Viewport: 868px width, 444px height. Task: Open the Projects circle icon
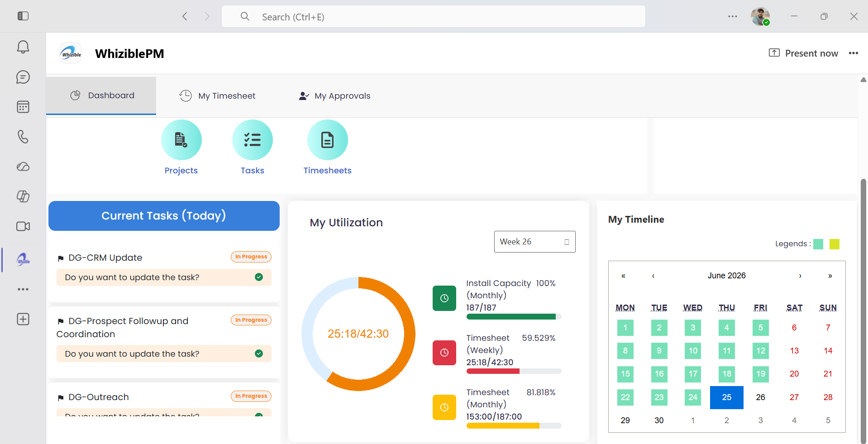point(181,140)
